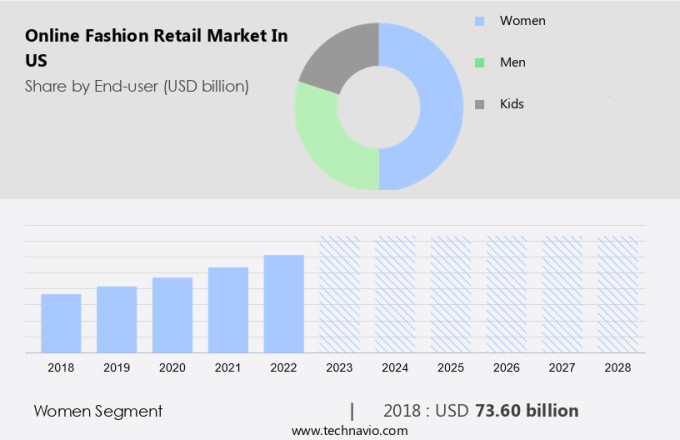Click the 2021 bar in chart
The width and height of the screenshot is (680, 440).
click(228, 310)
